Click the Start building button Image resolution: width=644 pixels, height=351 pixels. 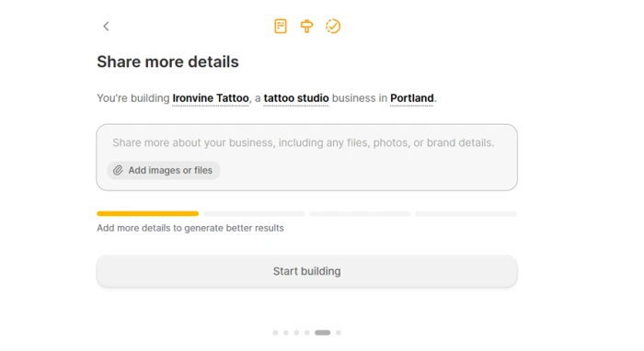click(306, 271)
